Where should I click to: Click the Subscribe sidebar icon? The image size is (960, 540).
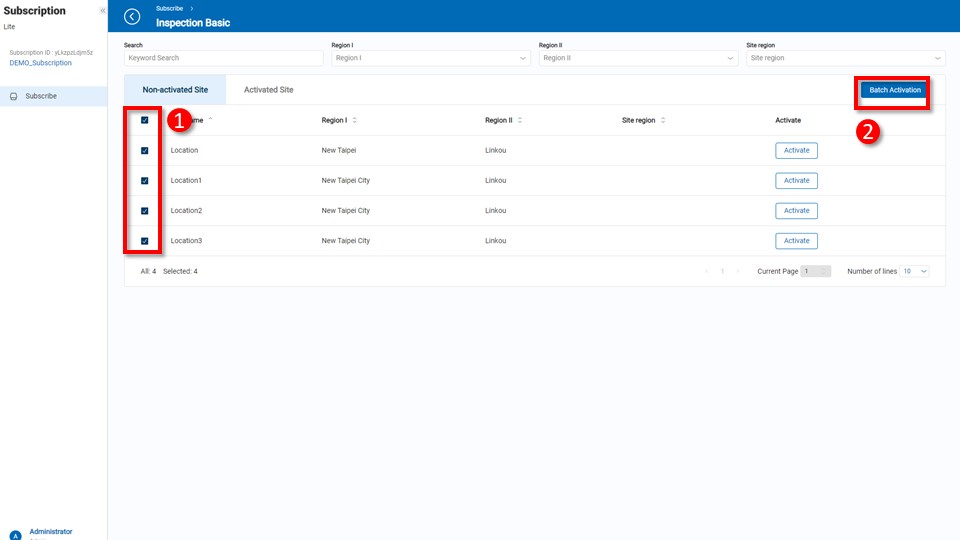pos(14,96)
